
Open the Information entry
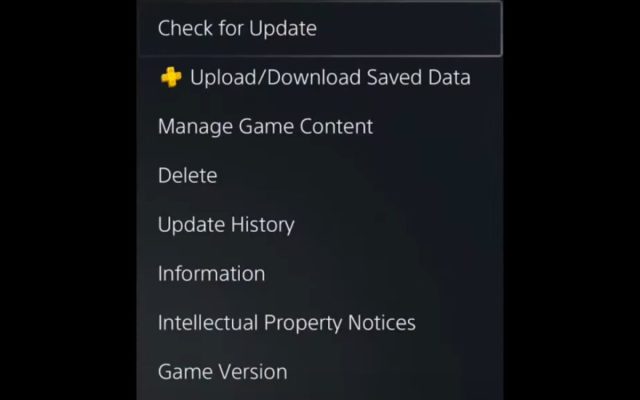click(321, 273)
